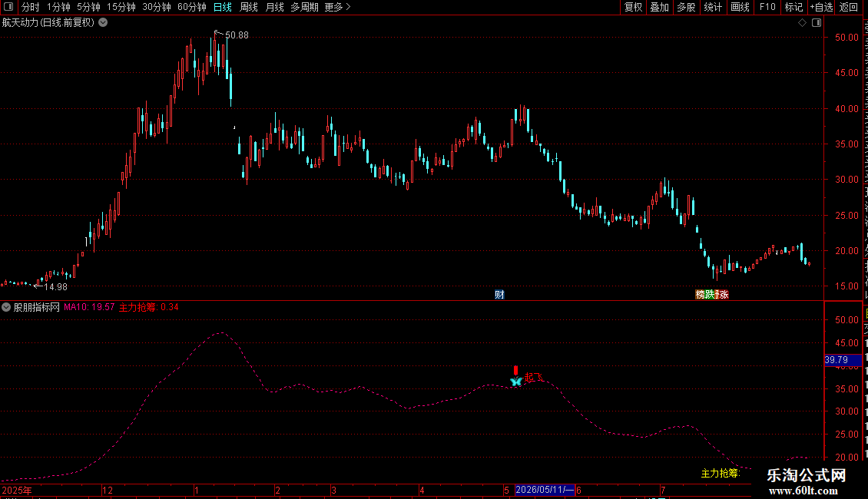868x499 pixels.
Task: Select the 日线 daily chart tab
Action: coord(223,7)
